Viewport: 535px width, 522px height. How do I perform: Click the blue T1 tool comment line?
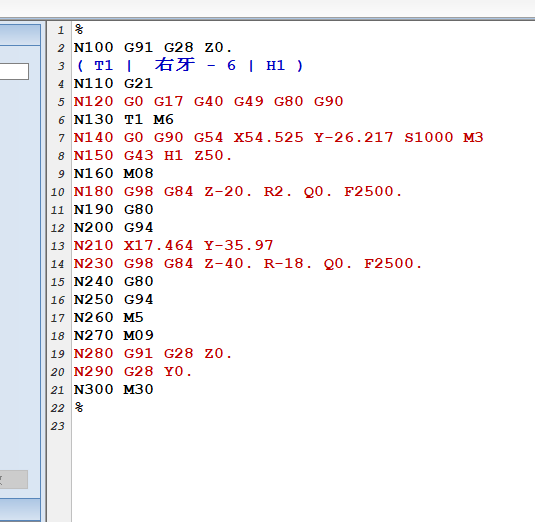coord(190,65)
